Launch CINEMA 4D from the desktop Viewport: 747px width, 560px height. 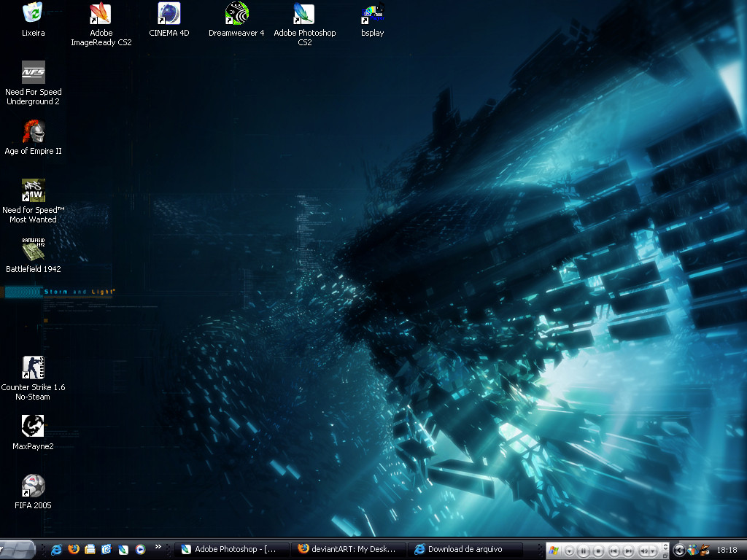[169, 14]
